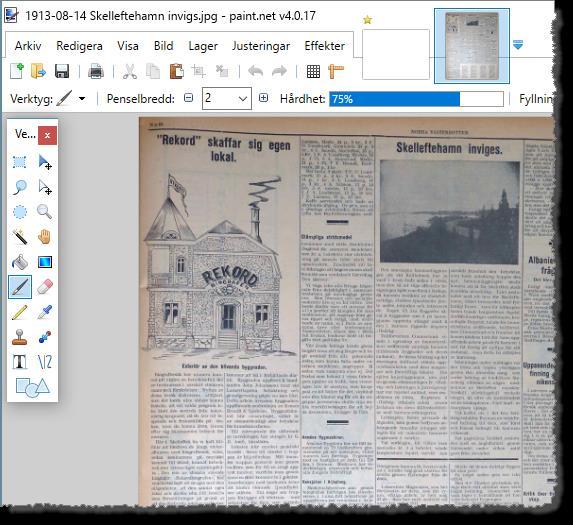Select the Line/Curve tool
This screenshot has height=525, width=573.
click(45, 362)
